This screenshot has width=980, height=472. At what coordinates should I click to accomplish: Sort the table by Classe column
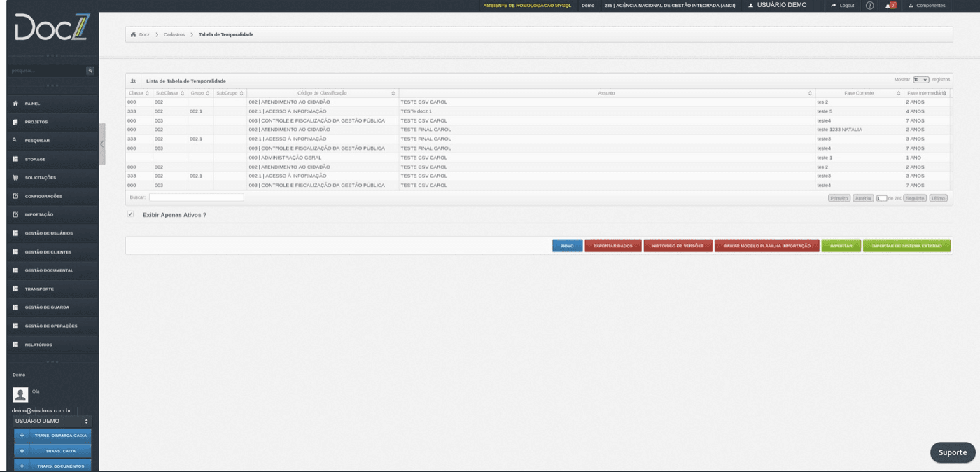139,93
